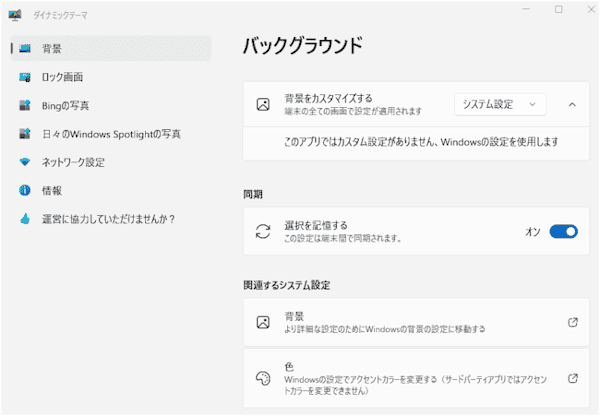Click the 選択を記憶する setting label
The height and width of the screenshot is (416, 600).
tap(316, 225)
